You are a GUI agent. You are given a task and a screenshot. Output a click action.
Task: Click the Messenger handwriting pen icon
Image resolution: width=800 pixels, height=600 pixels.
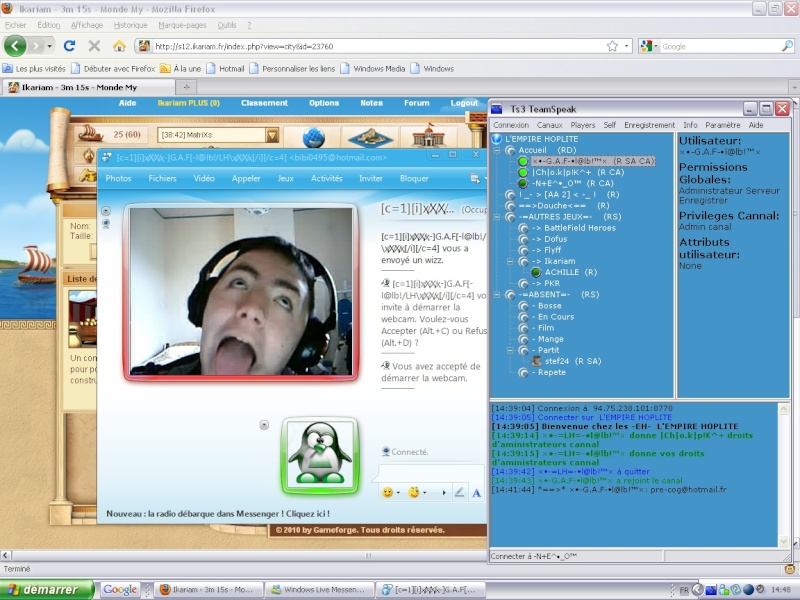click(459, 492)
